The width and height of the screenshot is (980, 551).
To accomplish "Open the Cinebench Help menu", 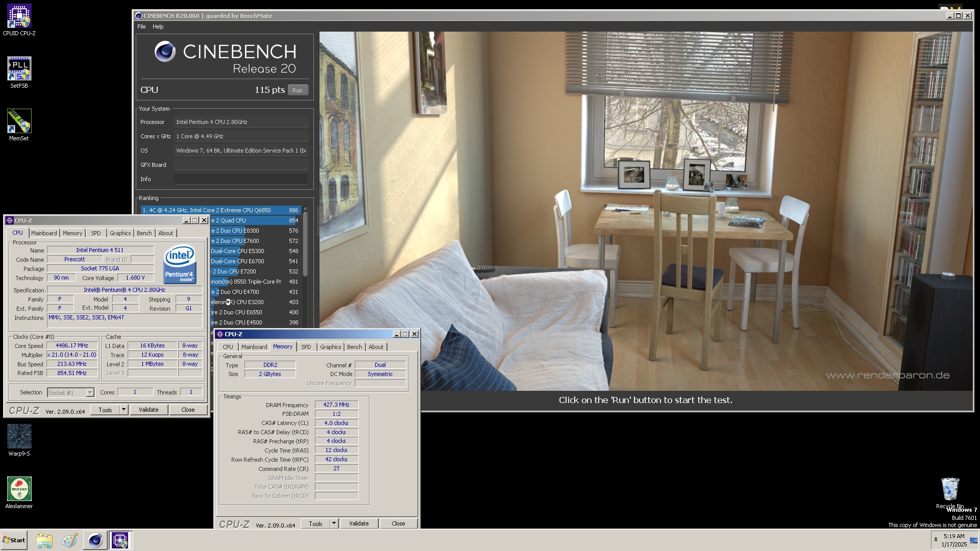I will pos(158,27).
